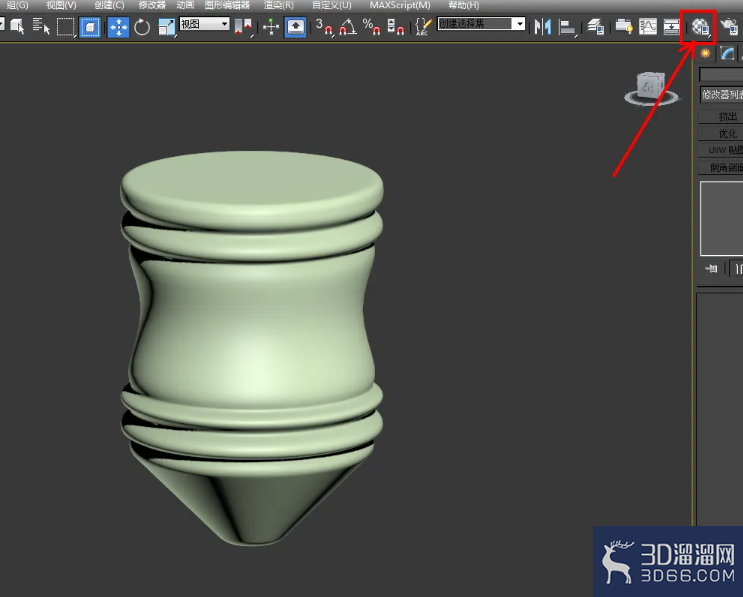
Task: Open the 组(G) menu
Action: click(x=18, y=5)
